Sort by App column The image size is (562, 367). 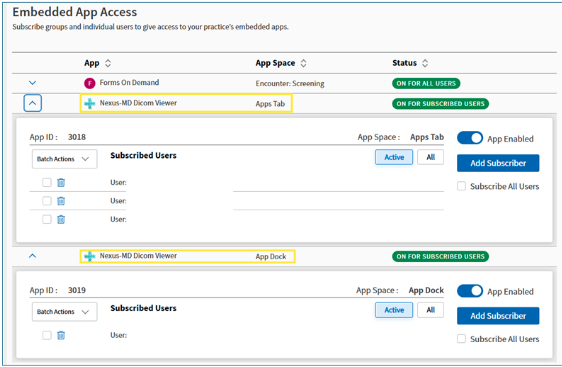108,63
